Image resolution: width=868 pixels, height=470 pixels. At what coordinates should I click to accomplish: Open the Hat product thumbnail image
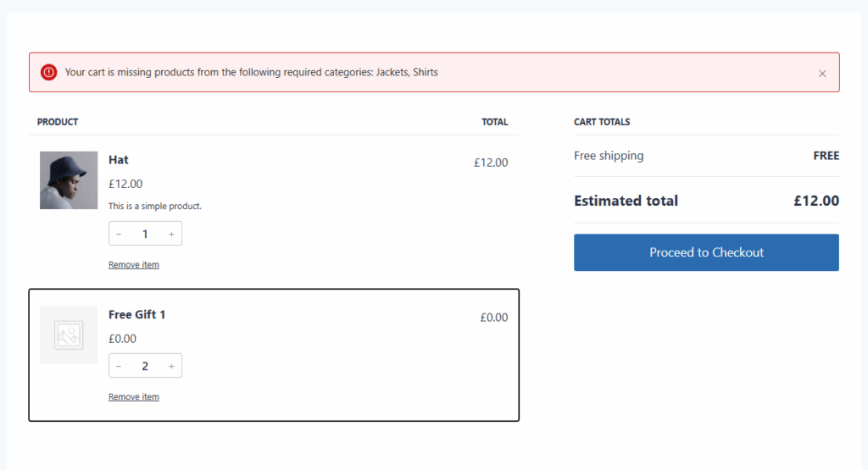click(69, 180)
